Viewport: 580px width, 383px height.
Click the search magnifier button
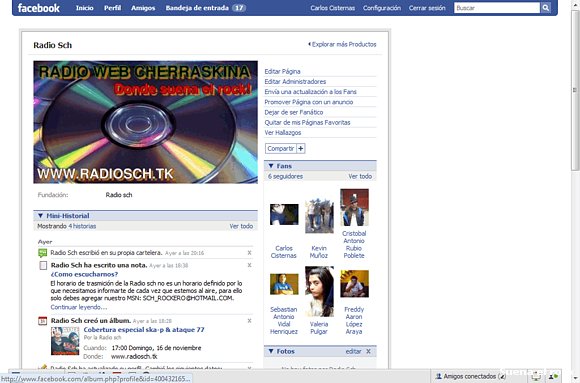click(x=546, y=8)
